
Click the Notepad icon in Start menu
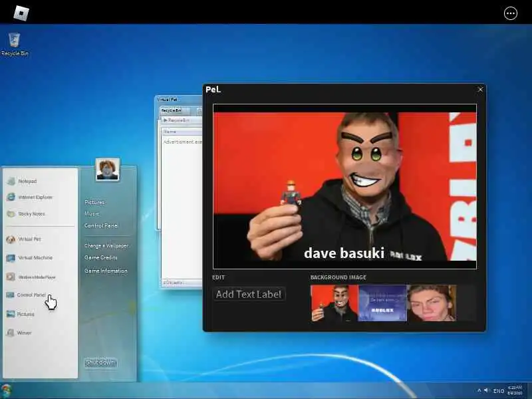[x=11, y=181]
